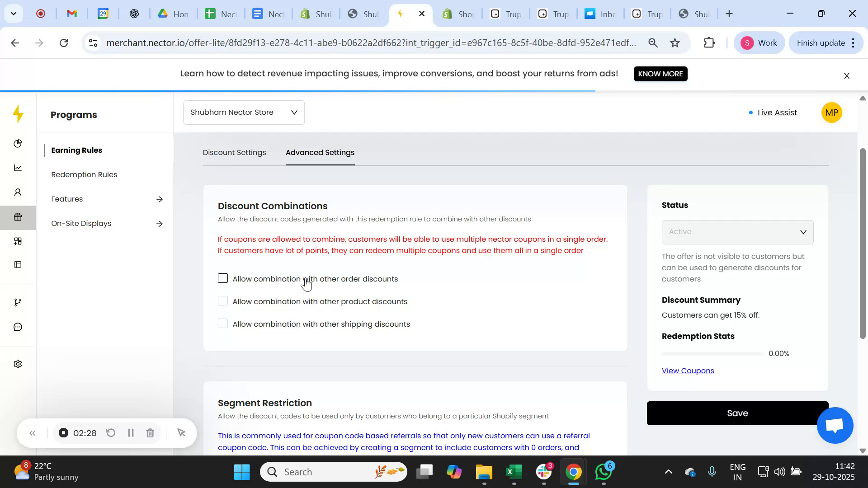Open the integrations branch icon in sidebar

[x=18, y=302]
